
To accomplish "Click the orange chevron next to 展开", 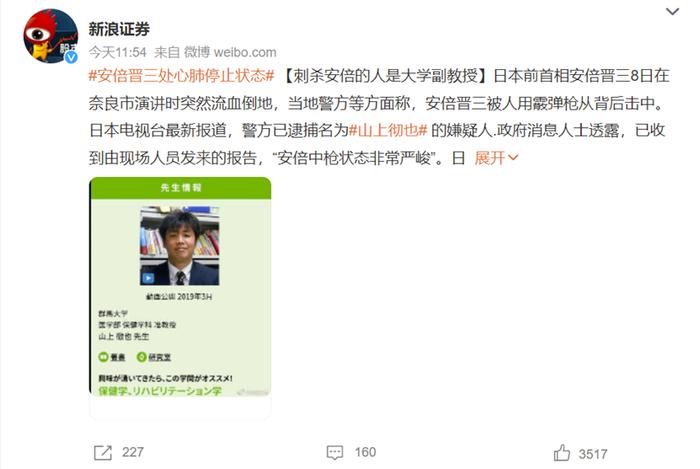I will (x=513, y=158).
